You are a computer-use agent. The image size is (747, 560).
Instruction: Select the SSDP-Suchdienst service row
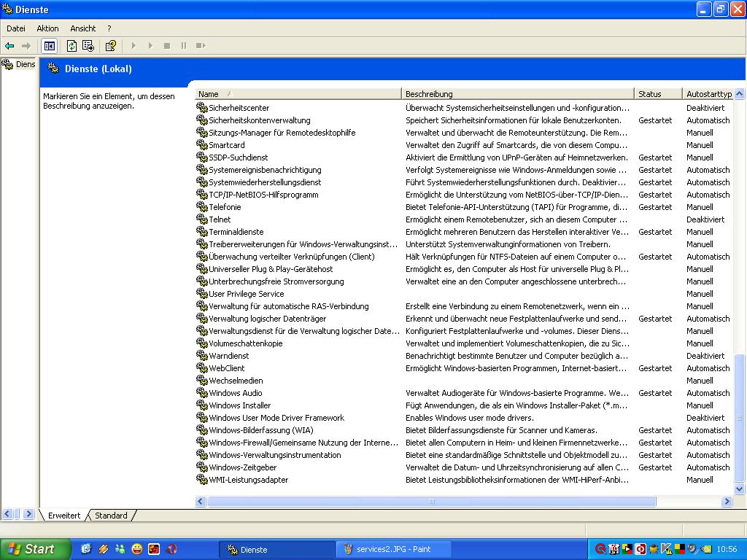(463, 157)
